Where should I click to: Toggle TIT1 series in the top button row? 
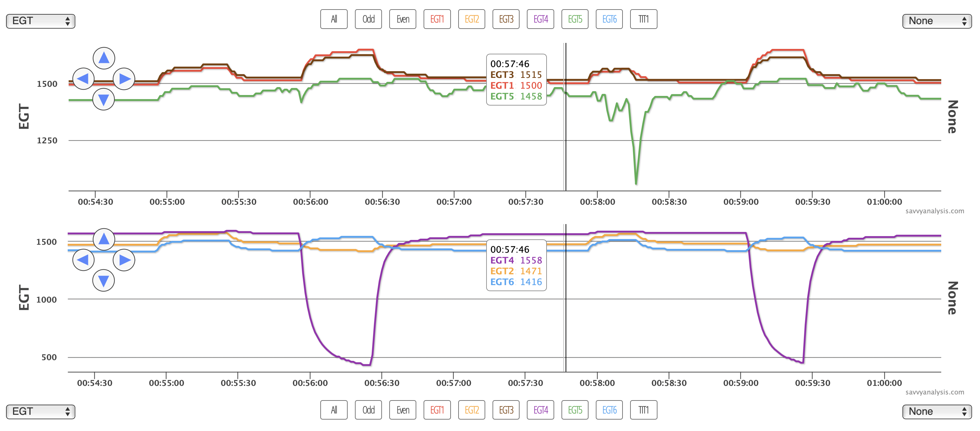pos(644,19)
